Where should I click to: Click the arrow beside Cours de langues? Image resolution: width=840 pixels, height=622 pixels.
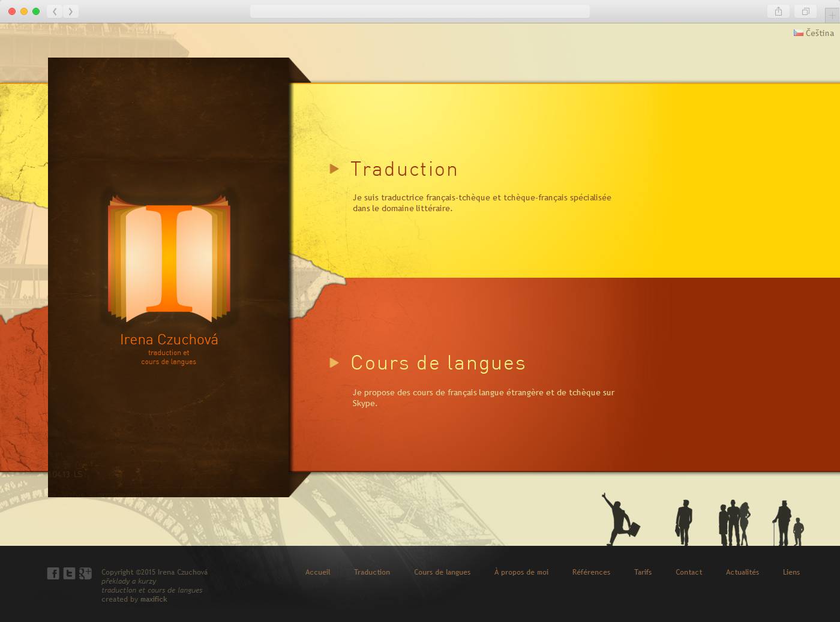tap(334, 362)
